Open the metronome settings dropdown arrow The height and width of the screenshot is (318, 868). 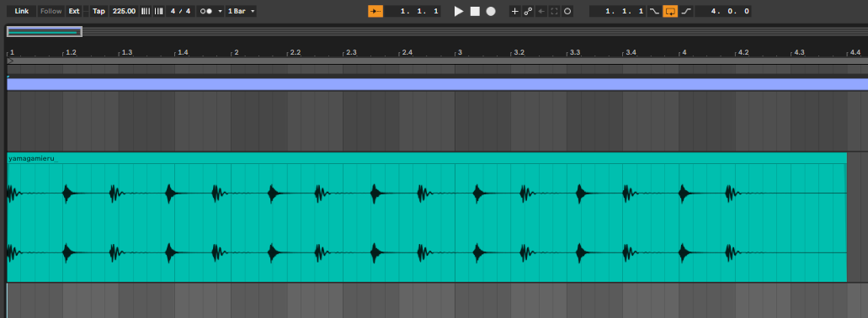click(x=220, y=11)
